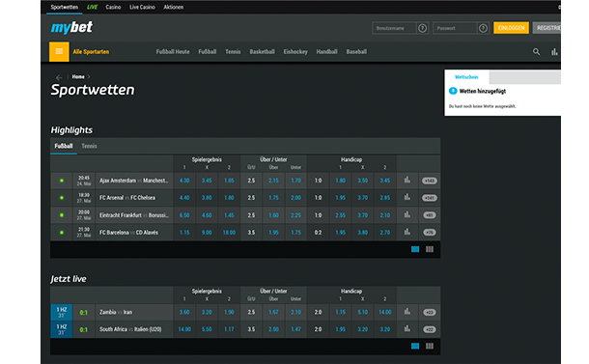Select odds 18.00 for CD Alavés win

(x=229, y=233)
